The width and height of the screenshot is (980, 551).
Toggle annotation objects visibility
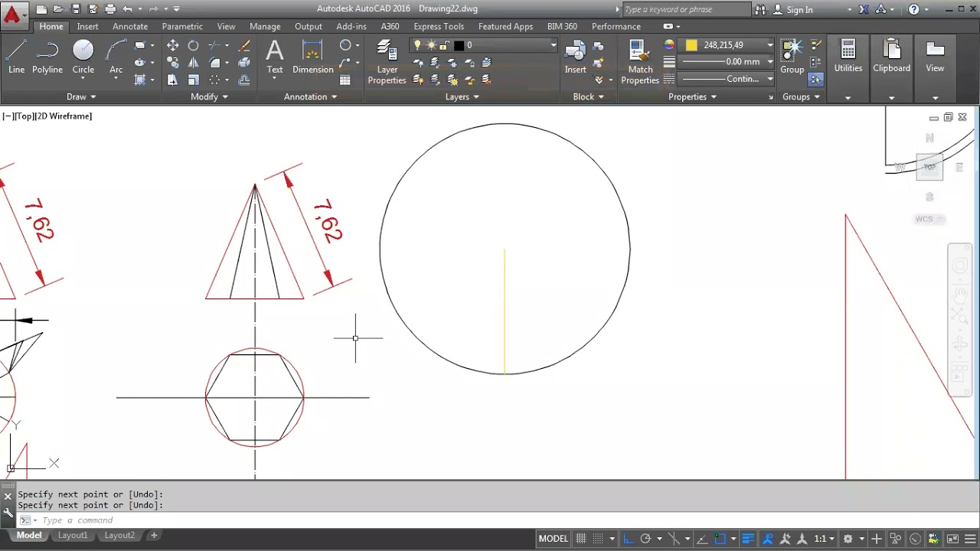[768, 539]
